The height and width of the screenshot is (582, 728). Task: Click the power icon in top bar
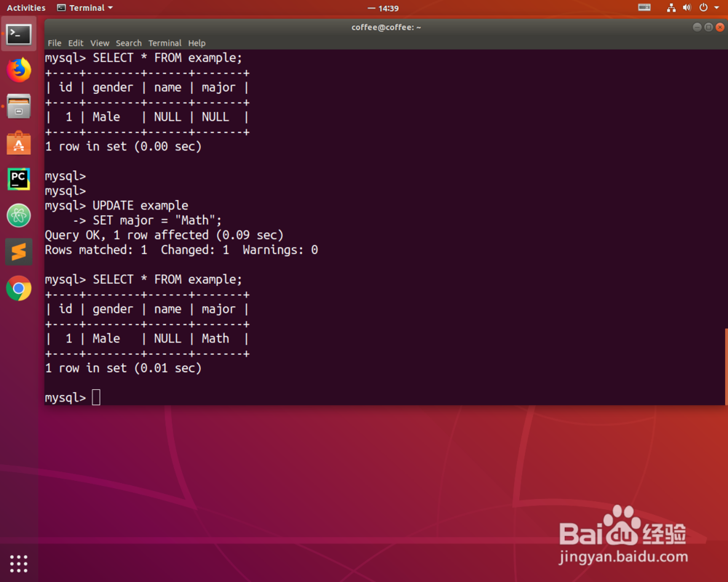pyautogui.click(x=703, y=7)
